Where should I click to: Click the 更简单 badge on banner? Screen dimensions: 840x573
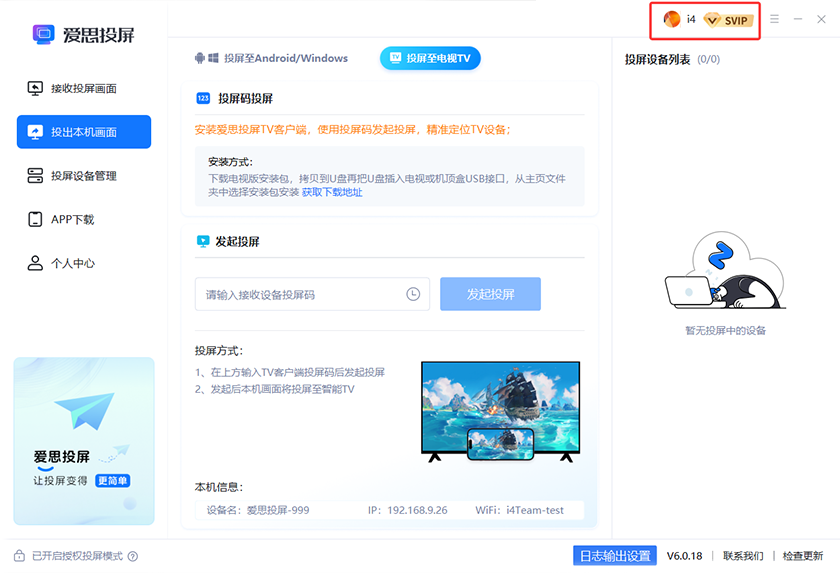(112, 481)
